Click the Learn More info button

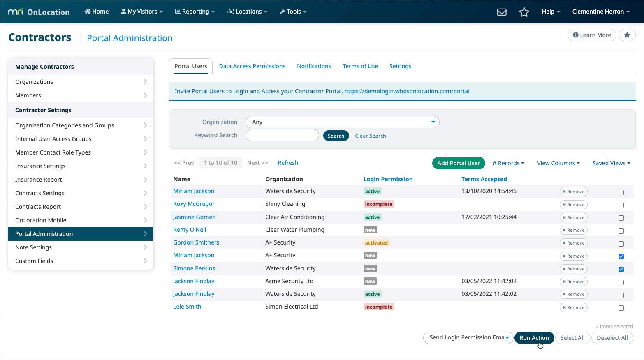(x=592, y=35)
